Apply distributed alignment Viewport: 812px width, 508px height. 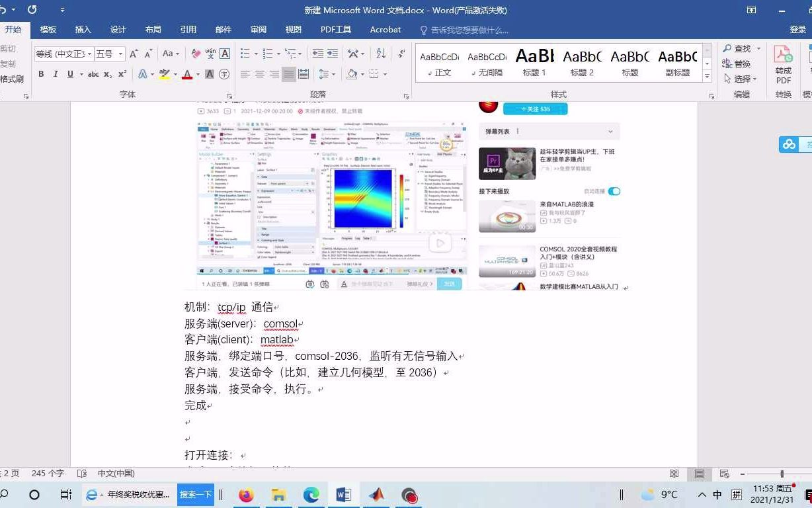click(304, 74)
